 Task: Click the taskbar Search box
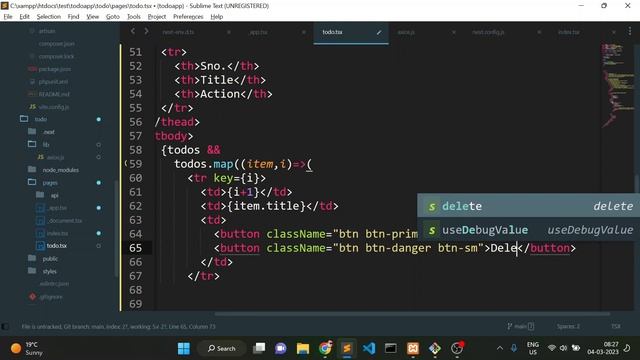click(x=222, y=348)
